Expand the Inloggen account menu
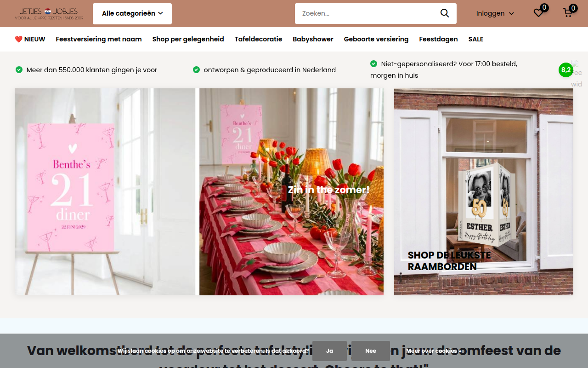This screenshot has height=368, width=588. (x=495, y=13)
